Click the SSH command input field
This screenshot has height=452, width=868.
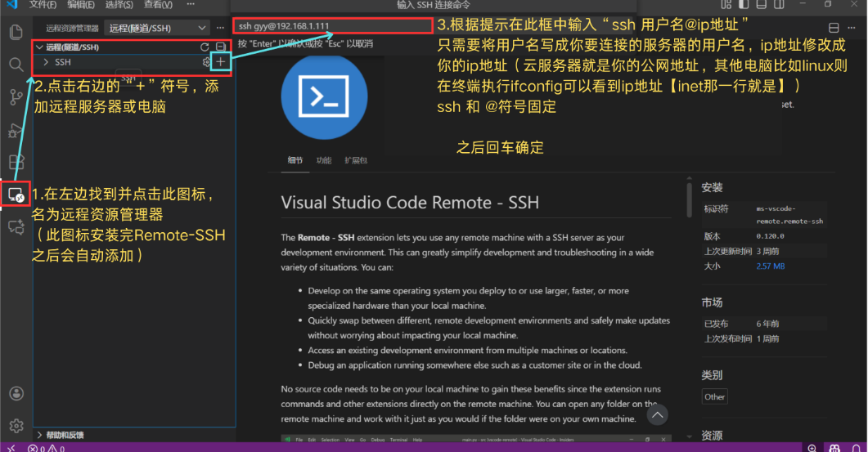pyautogui.click(x=333, y=26)
